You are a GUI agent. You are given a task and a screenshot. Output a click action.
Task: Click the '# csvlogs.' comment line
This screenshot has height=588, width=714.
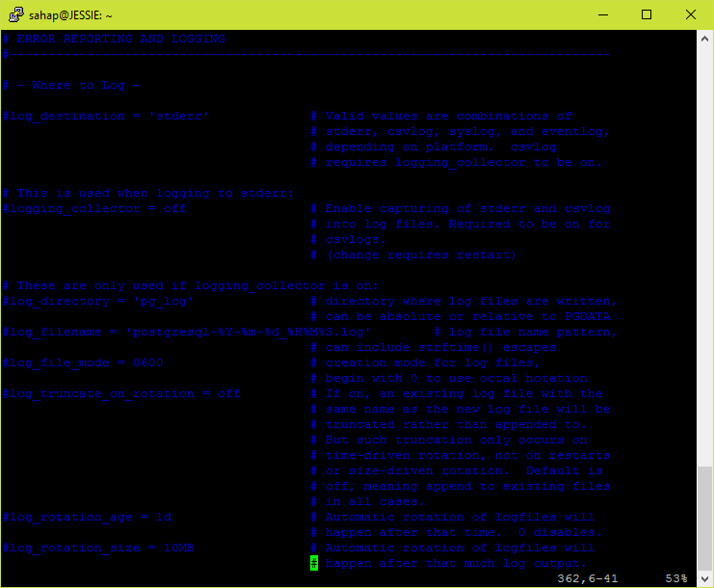(x=349, y=240)
